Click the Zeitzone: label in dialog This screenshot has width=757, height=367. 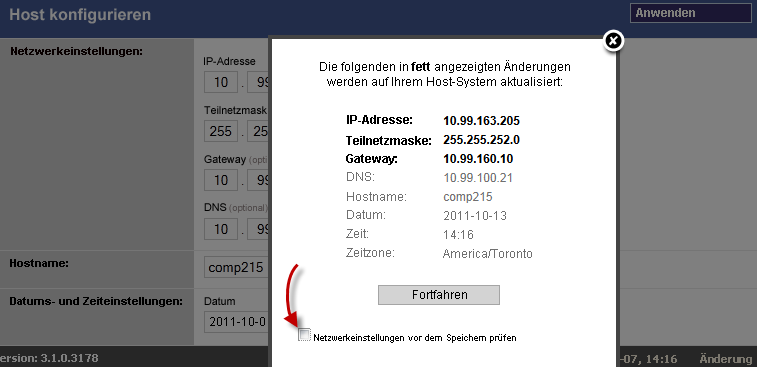pyautogui.click(x=370, y=253)
